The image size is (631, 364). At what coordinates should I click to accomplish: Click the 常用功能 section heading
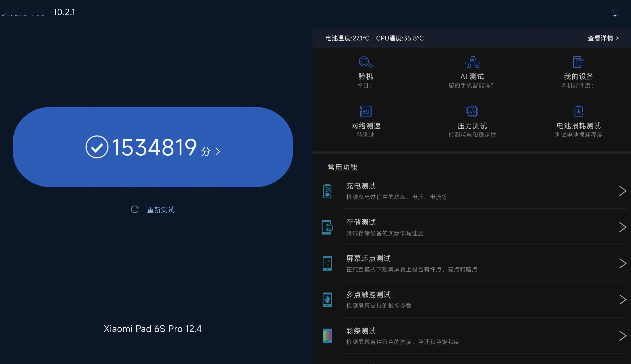(x=342, y=167)
